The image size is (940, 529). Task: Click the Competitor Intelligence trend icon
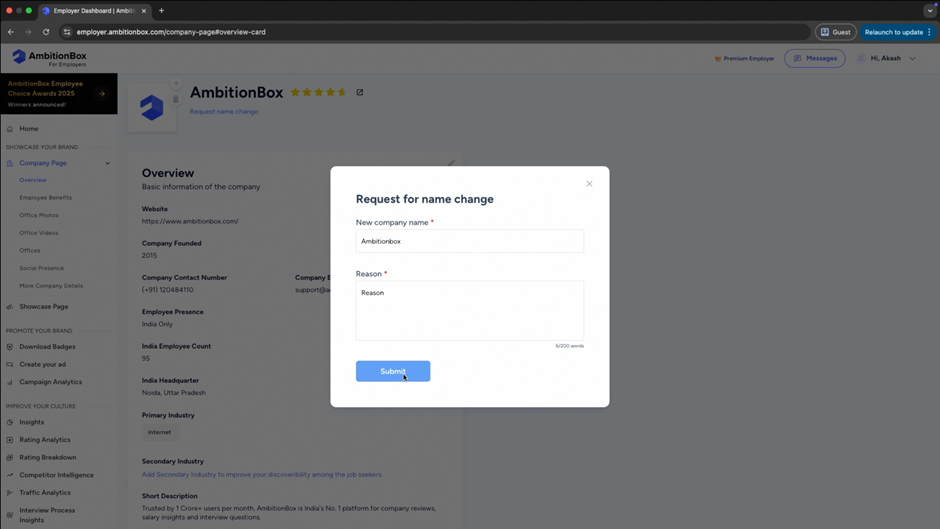tap(10, 475)
